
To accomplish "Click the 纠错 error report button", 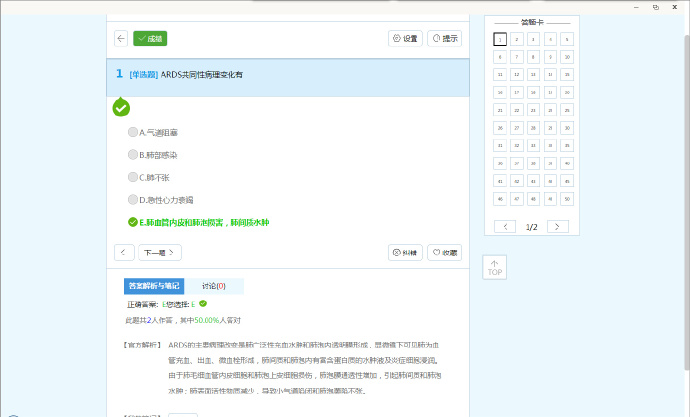I will click(x=405, y=252).
